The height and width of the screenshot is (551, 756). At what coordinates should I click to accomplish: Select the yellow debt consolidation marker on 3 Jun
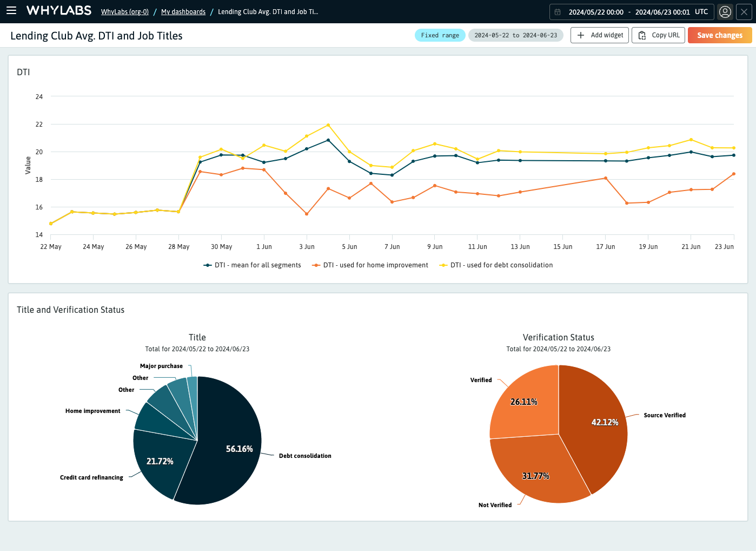[307, 136]
